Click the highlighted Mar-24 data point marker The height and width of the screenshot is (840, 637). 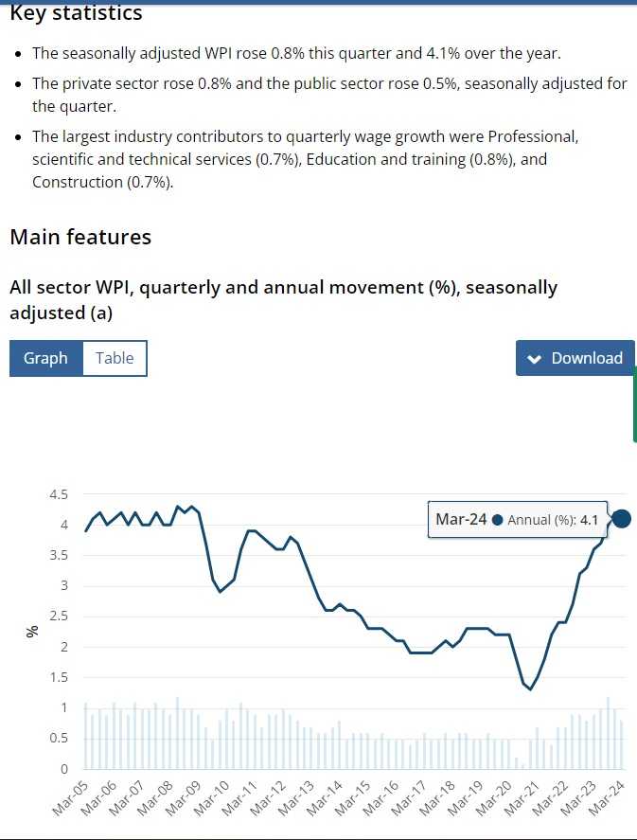click(622, 518)
